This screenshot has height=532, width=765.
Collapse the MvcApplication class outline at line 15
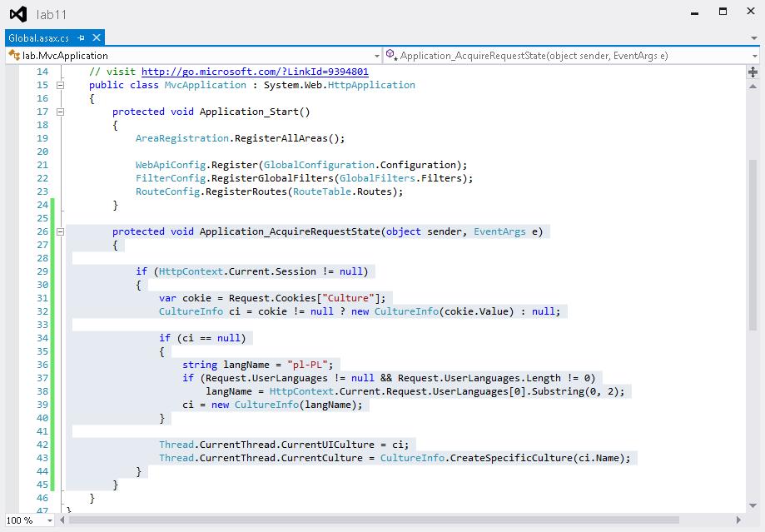point(61,85)
